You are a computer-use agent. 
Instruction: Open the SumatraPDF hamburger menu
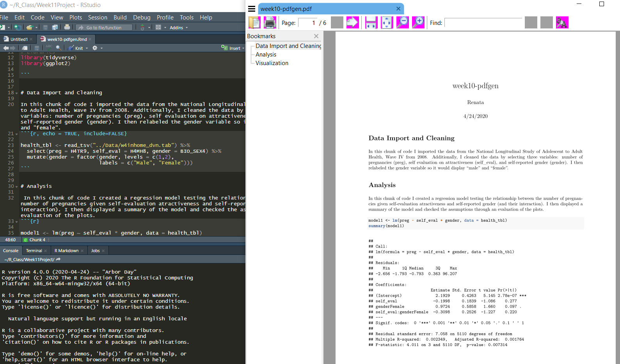tap(252, 9)
